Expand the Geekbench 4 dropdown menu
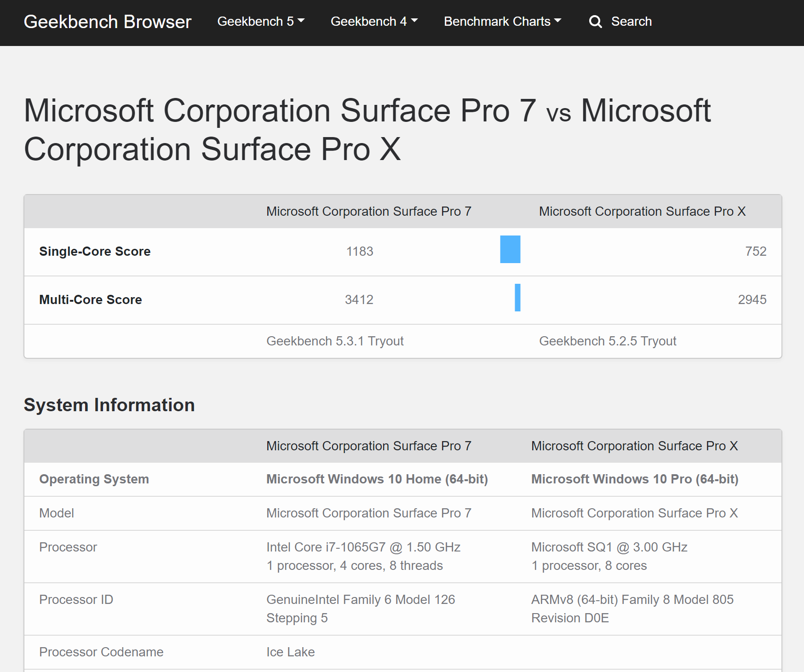Screen dimensions: 804x672 pyautogui.click(x=373, y=22)
